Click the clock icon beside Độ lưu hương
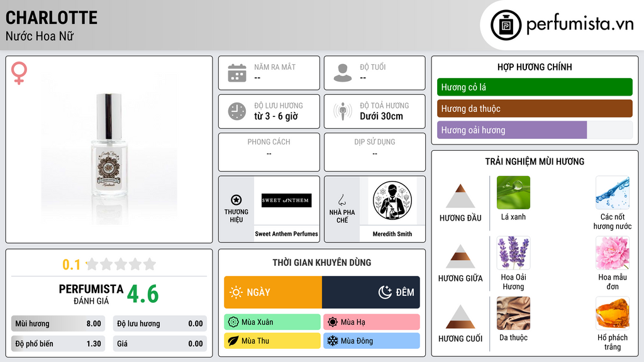The height and width of the screenshot is (362, 644). 237,111
